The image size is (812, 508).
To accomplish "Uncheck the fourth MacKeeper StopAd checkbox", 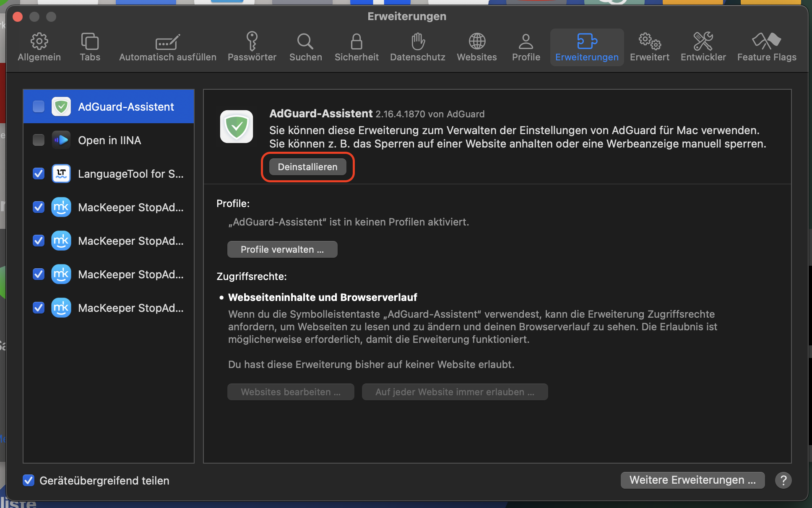I will tap(39, 308).
